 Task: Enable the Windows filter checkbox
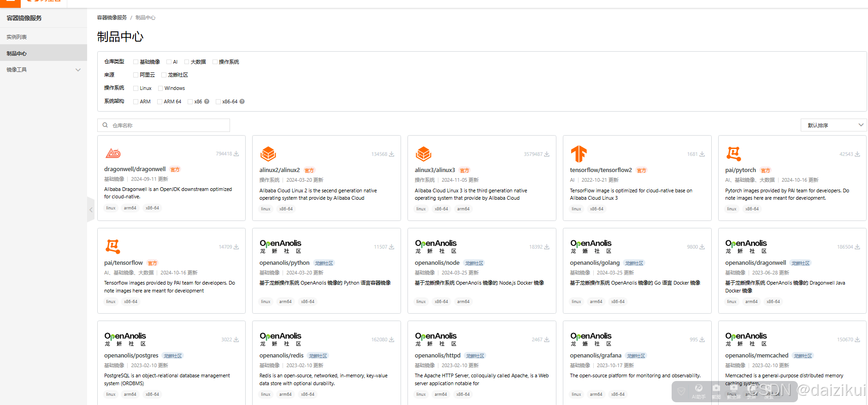tap(160, 88)
